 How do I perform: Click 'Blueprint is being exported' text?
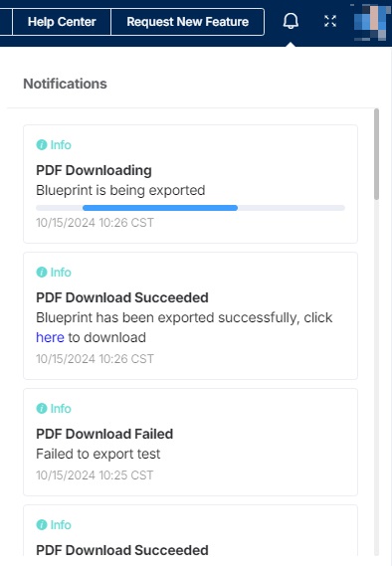120,190
